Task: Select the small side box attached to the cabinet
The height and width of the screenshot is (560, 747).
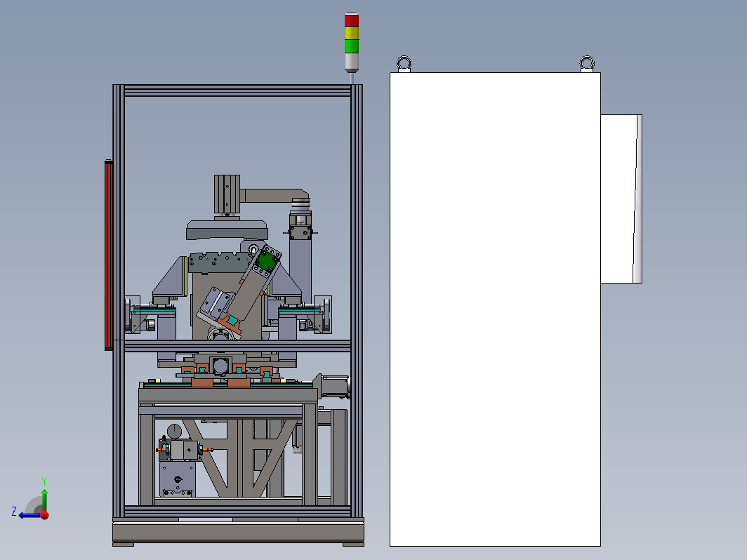Action: (x=621, y=199)
